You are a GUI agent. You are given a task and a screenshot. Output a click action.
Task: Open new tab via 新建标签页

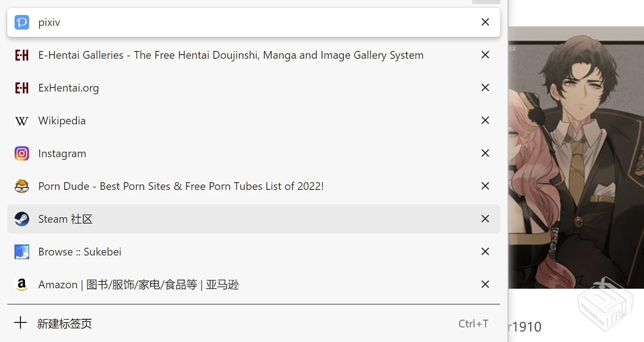pyautogui.click(x=65, y=324)
